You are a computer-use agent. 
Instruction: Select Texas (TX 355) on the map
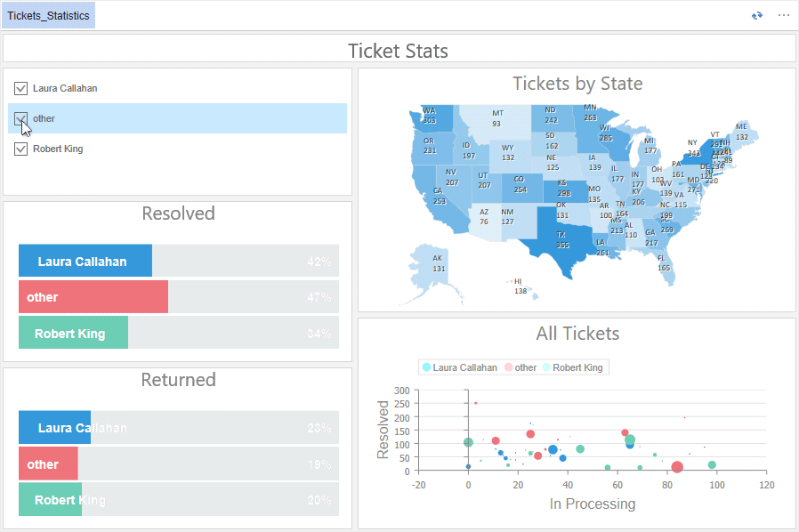[x=561, y=240]
